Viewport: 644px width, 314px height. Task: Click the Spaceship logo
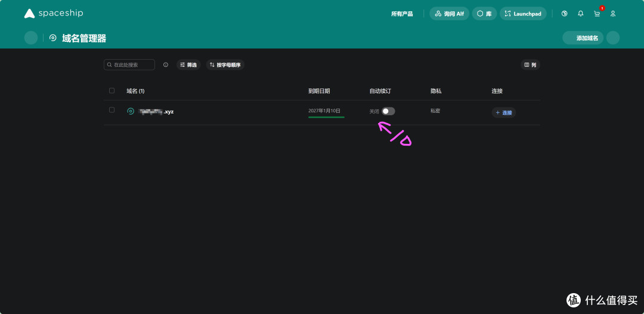54,14
